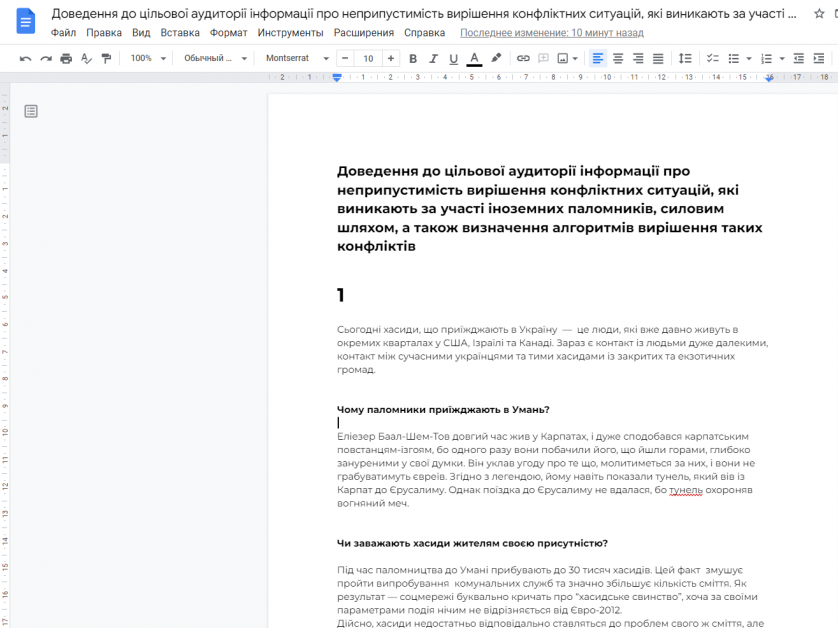This screenshot has width=838, height=628.
Task: Go to Docs home via blue logo
Action: 26,21
